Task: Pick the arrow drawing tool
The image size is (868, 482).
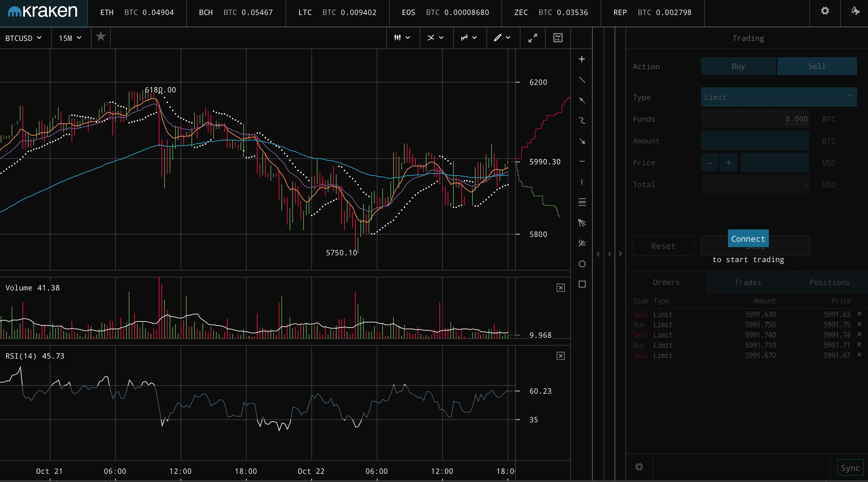Action: [x=582, y=141]
